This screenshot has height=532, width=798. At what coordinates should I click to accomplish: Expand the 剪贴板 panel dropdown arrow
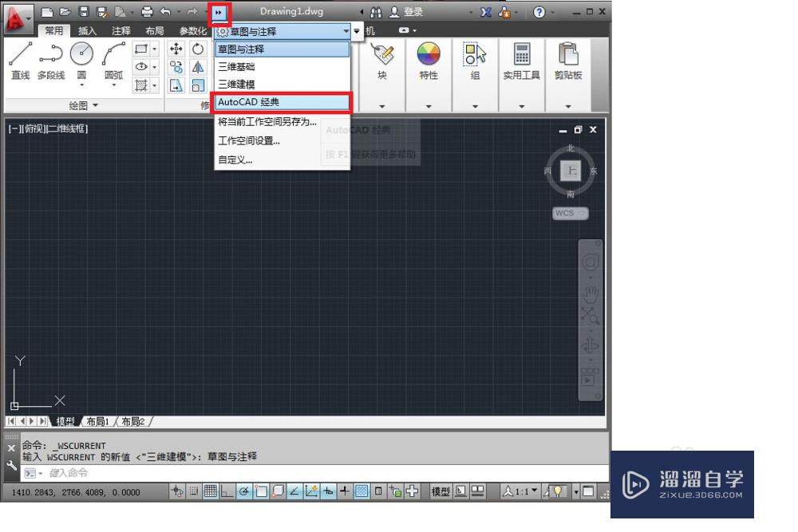568,106
